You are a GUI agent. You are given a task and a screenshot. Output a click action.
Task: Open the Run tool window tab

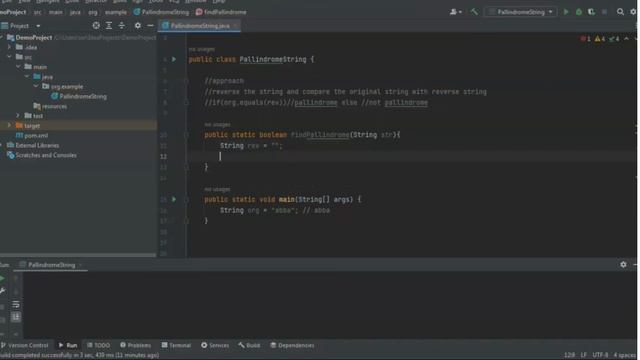click(x=68, y=345)
